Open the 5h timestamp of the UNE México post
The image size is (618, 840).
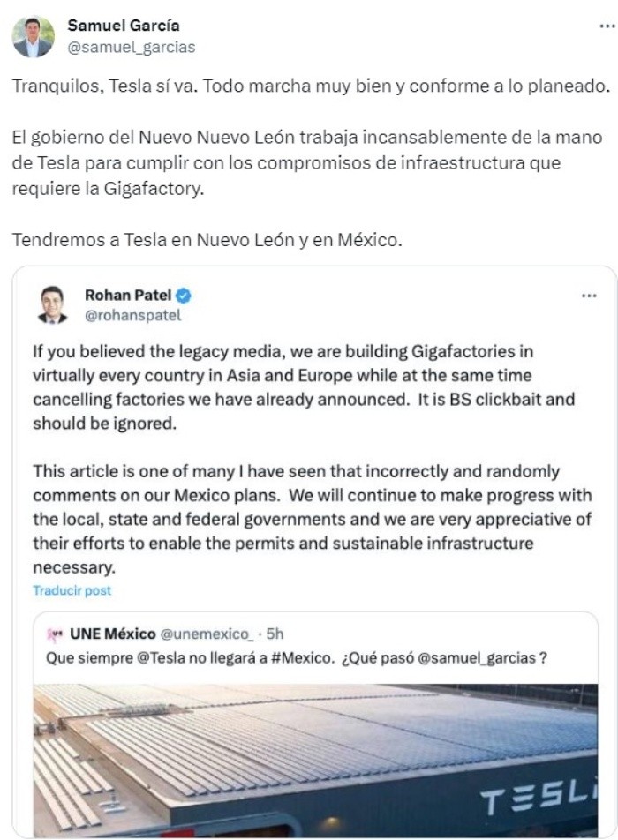click(x=275, y=634)
